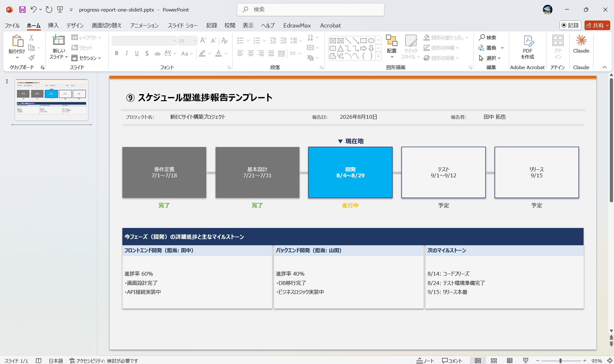
Task: Cut the selection with the scissors icon
Action: pos(31,37)
